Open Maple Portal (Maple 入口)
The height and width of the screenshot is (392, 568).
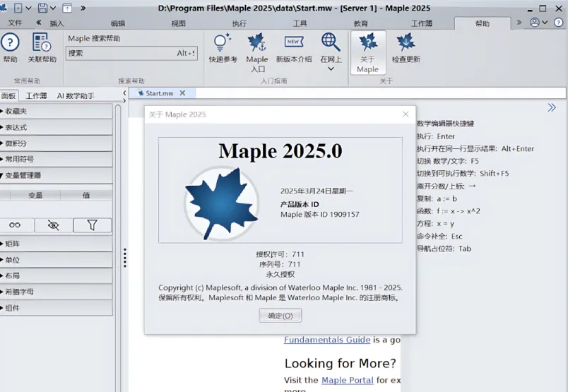(257, 53)
